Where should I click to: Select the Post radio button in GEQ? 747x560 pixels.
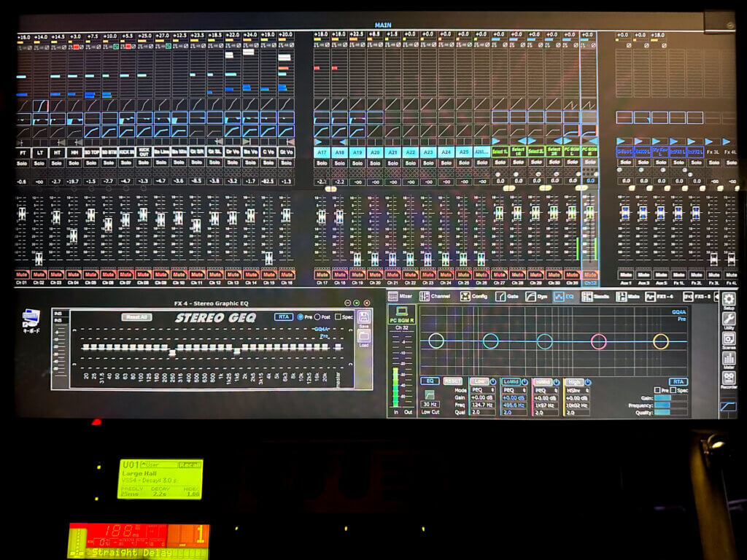pos(318,317)
